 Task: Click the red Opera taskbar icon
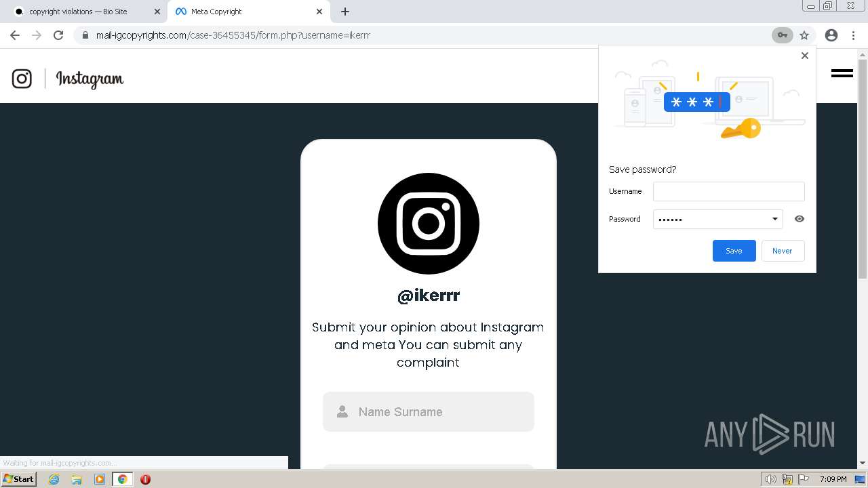click(145, 479)
